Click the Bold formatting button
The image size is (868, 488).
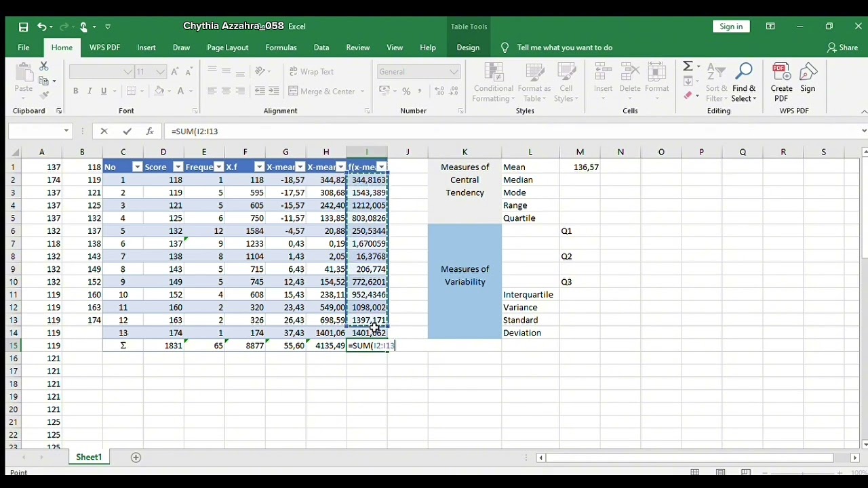75,91
